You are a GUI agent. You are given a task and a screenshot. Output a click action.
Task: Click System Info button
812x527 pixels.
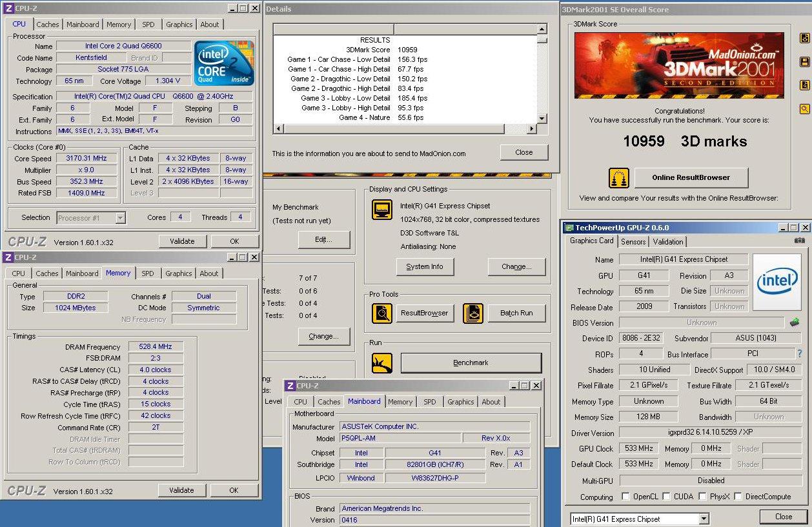point(425,266)
